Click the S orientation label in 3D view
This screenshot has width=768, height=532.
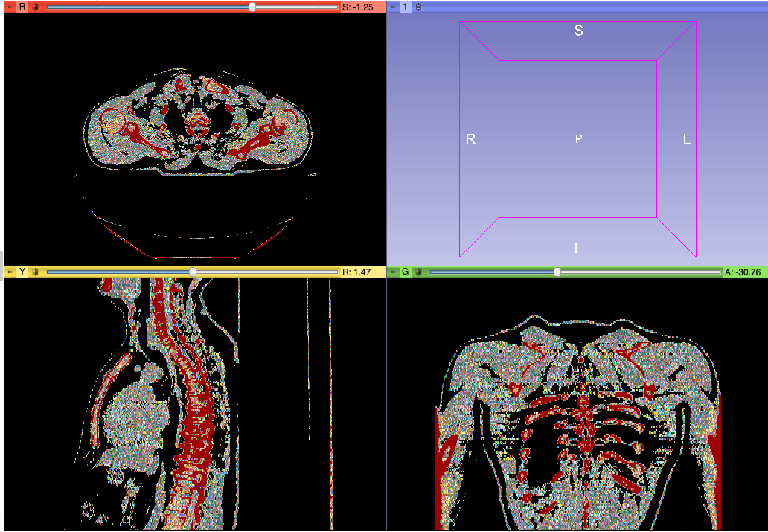[578, 31]
